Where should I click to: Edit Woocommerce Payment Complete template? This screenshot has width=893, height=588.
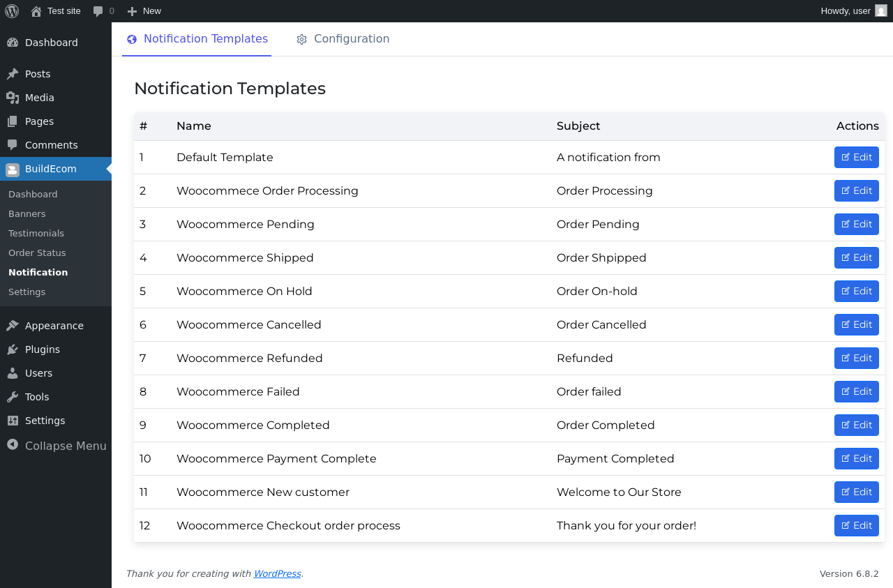tap(857, 458)
